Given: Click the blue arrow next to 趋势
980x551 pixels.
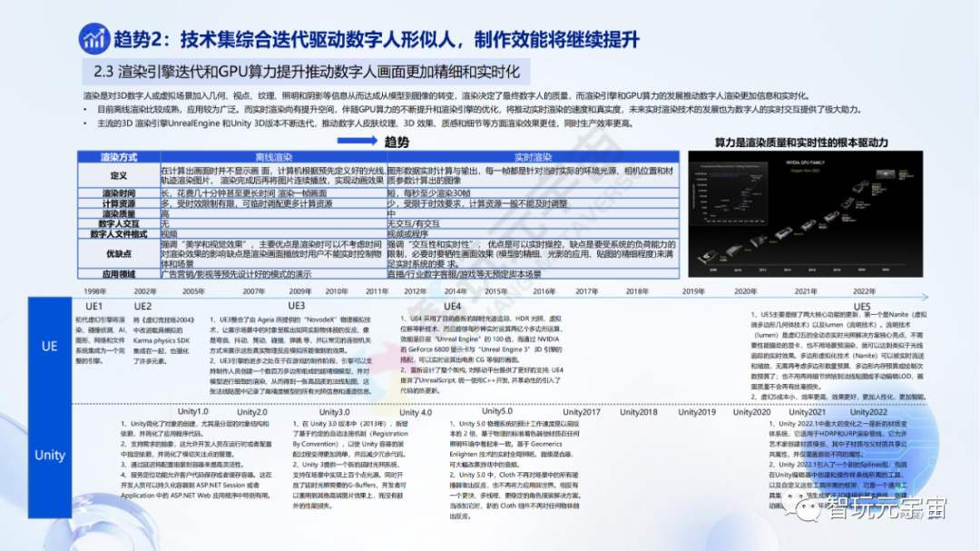Looking at the screenshot, I should [357, 141].
